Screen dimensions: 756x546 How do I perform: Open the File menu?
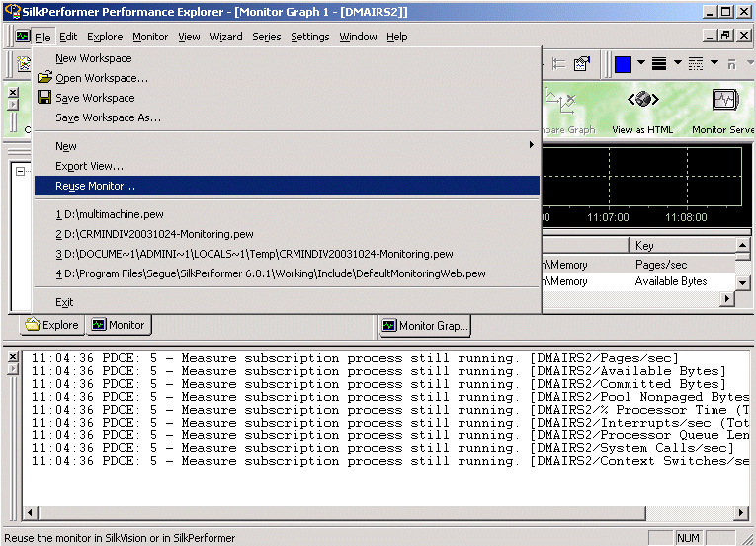point(42,37)
